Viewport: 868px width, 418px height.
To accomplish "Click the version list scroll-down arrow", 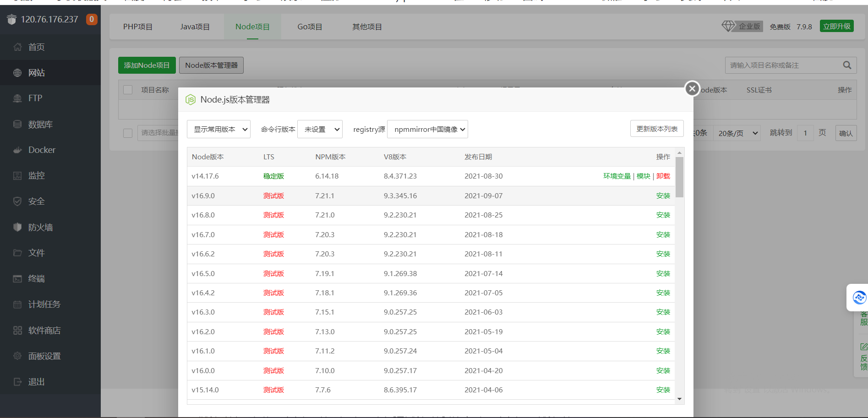I will [680, 399].
